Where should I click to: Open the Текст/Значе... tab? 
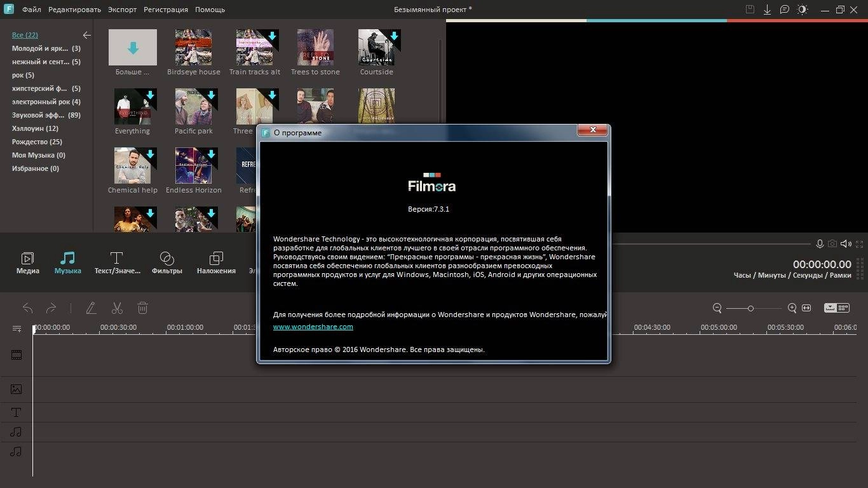click(x=118, y=263)
